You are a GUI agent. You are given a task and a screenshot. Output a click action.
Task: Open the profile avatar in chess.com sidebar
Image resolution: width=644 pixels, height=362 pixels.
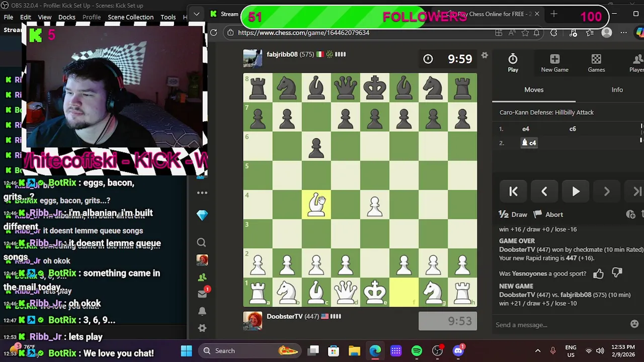(202, 260)
